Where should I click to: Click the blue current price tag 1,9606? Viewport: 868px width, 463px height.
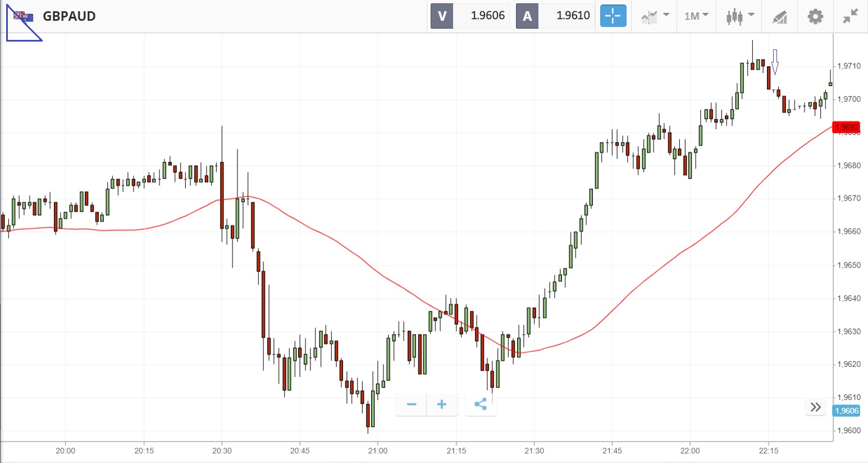tap(847, 411)
